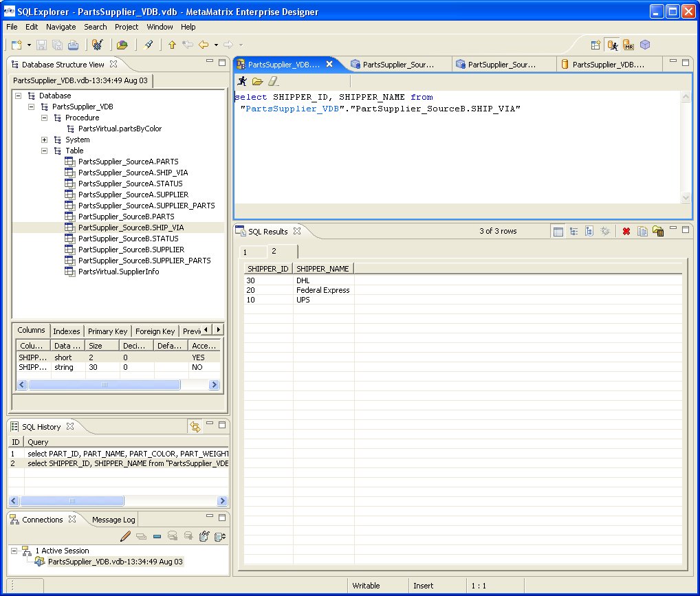Click the SHIPPER_NAME column header
700x596 pixels.
tap(322, 268)
